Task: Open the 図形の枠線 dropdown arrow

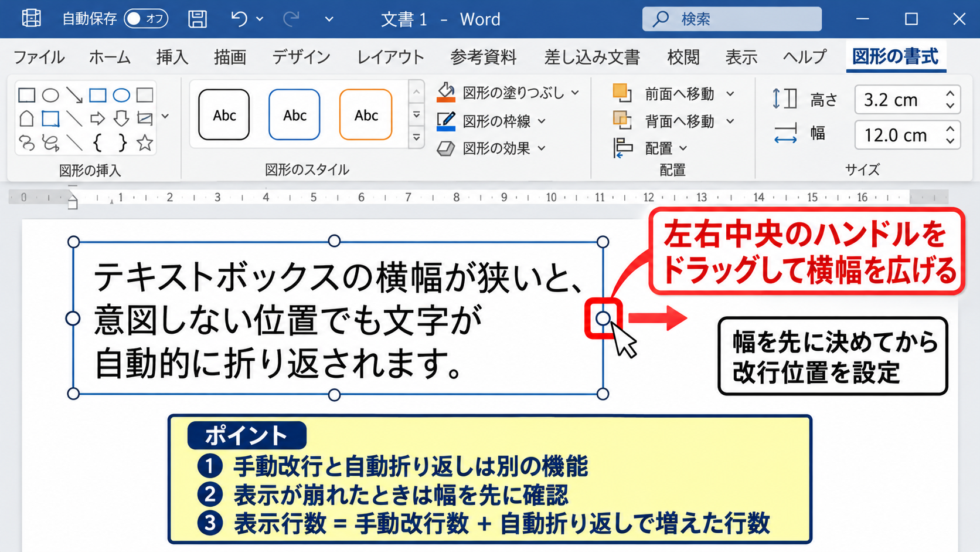Action: [x=542, y=121]
